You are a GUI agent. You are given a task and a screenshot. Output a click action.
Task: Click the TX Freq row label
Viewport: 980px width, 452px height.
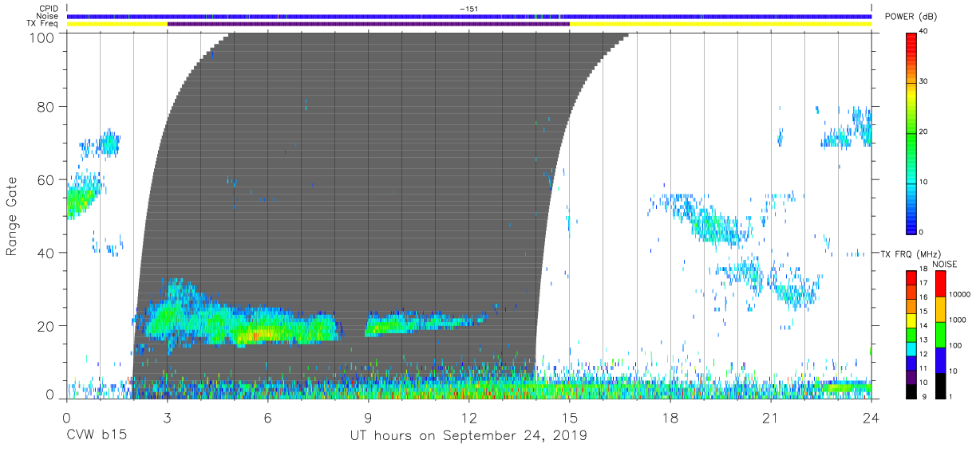pyautogui.click(x=44, y=24)
